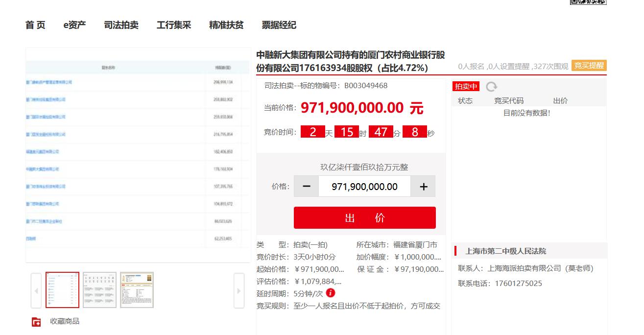Click the 玖亿柒仟壹佰玖拾万元整 amount text
This screenshot has width=644, height=335.
tap(364, 167)
